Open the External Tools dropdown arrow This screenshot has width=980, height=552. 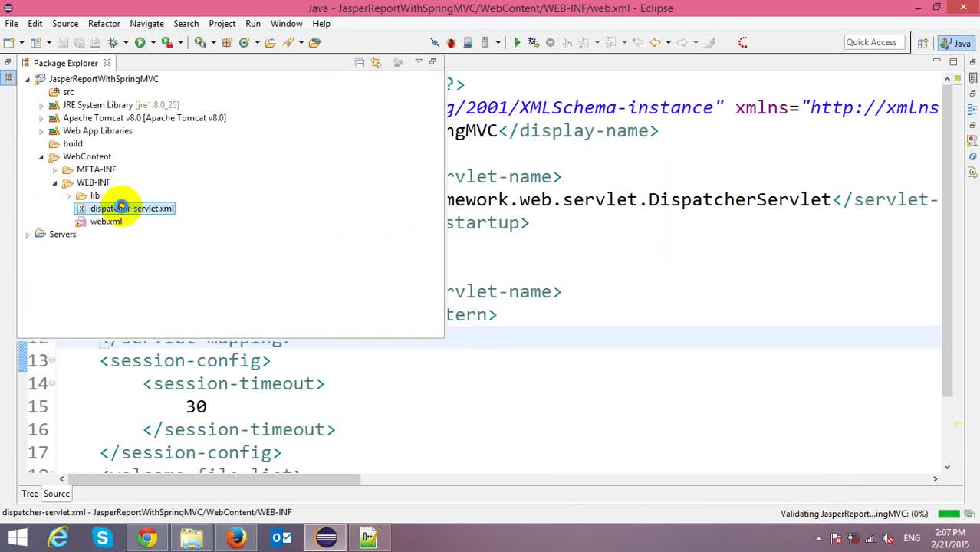[179, 43]
